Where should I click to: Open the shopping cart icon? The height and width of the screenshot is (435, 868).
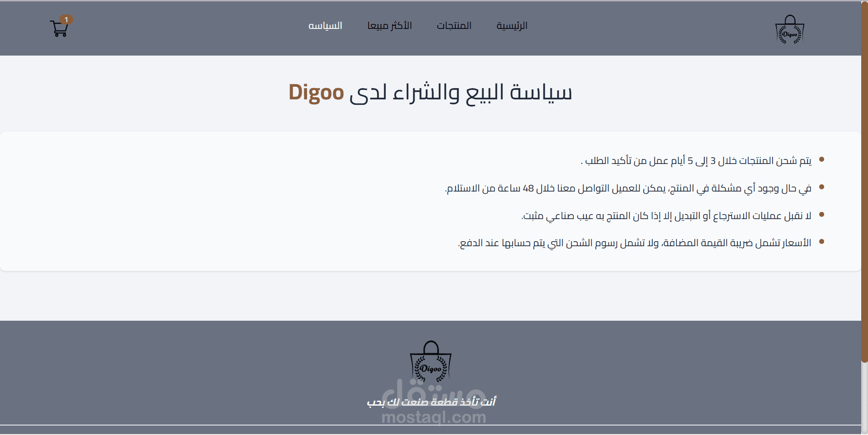[x=59, y=28]
